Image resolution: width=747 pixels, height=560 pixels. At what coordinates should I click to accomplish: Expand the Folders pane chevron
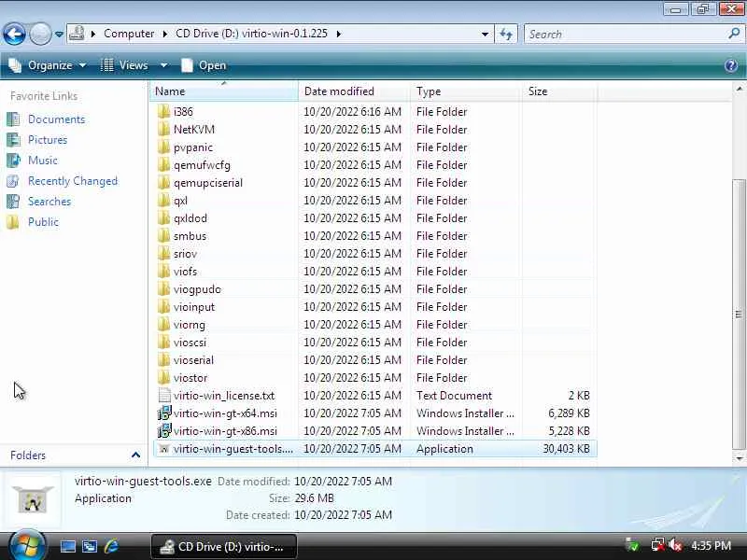coord(135,455)
